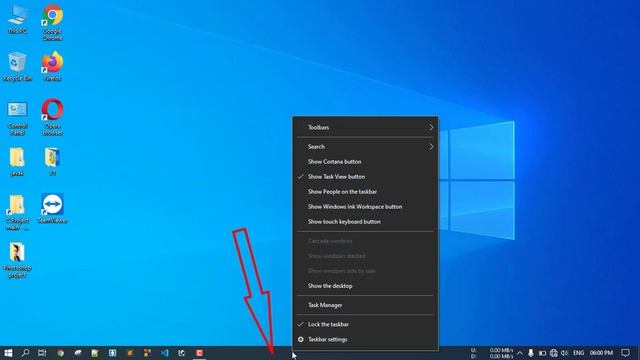Expand the Search submenu

(365, 147)
